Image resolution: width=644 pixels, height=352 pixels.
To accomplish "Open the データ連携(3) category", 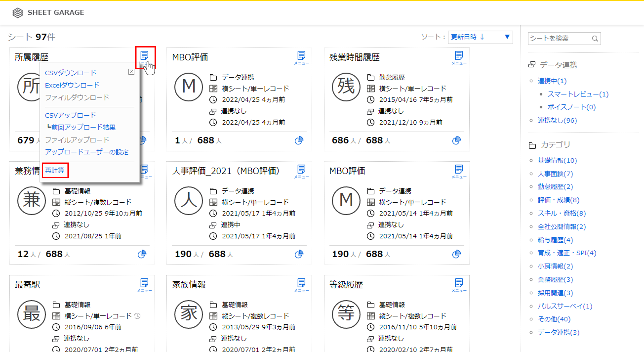I will click(x=558, y=332).
